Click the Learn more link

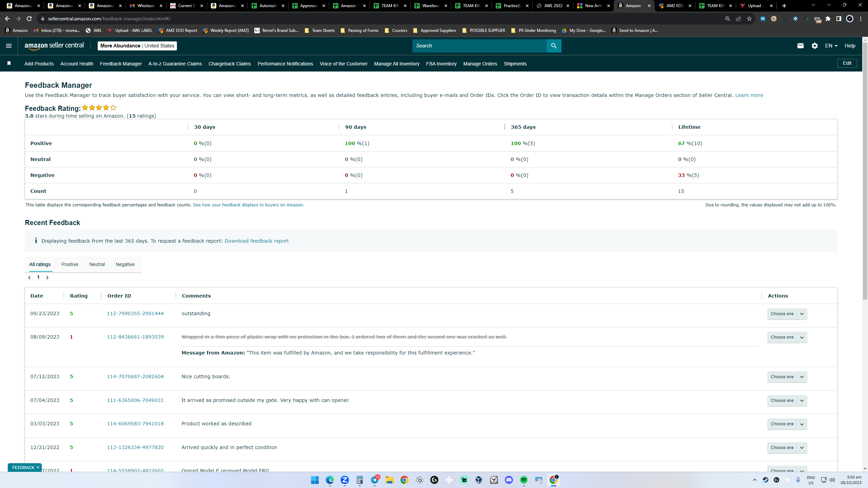(x=749, y=95)
